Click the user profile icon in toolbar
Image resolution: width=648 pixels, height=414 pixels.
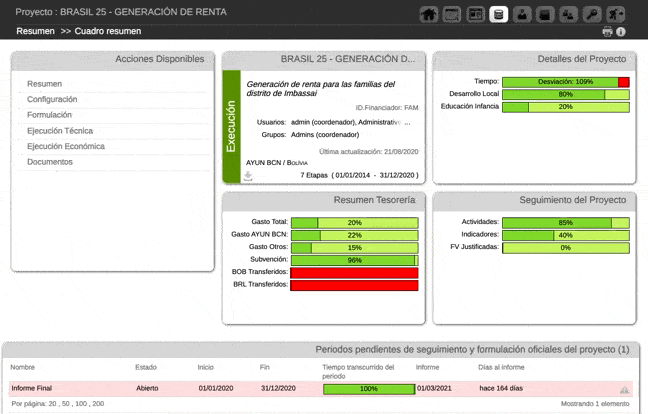(x=521, y=14)
